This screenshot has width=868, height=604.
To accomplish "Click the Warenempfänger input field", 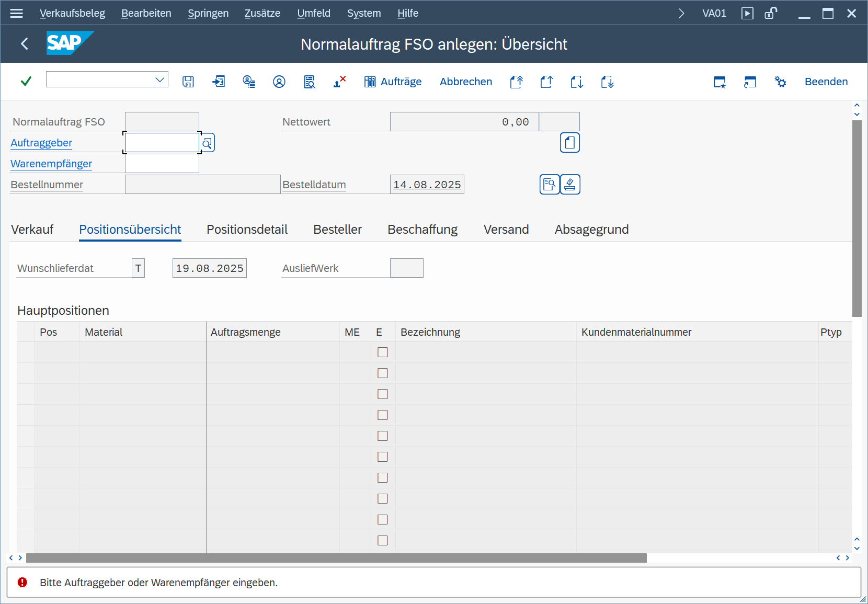I will (162, 164).
